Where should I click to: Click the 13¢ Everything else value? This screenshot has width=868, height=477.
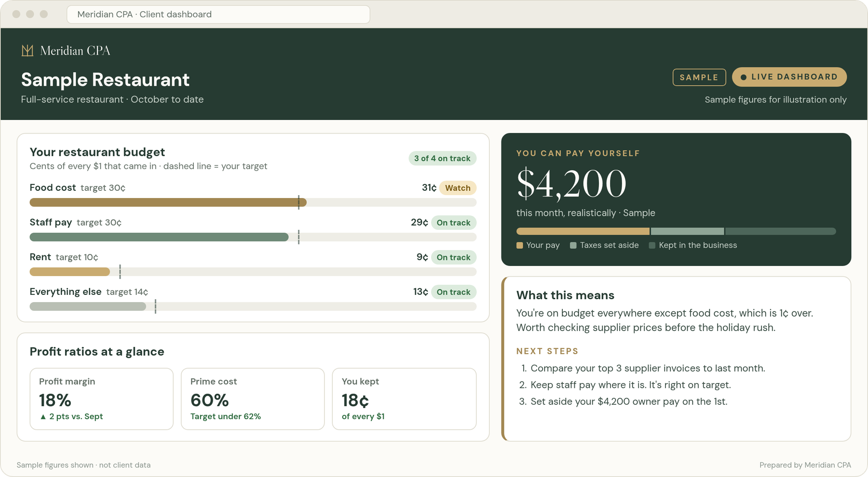(420, 292)
